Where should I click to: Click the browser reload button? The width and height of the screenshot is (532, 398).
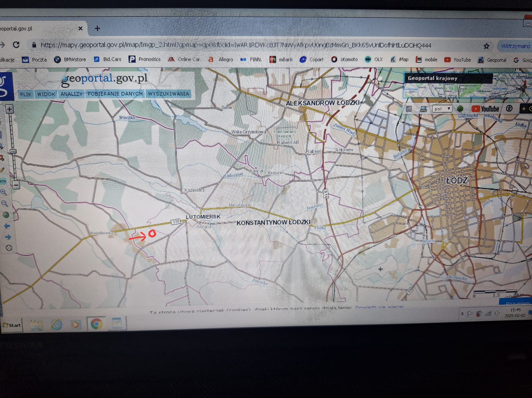[x=16, y=44]
